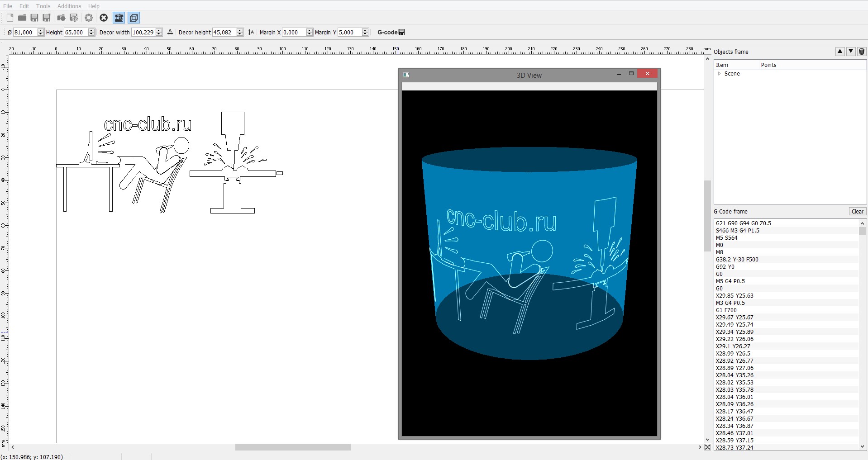This screenshot has width=868, height=460.
Task: Create a new file with the toolbar icon
Action: tap(10, 18)
